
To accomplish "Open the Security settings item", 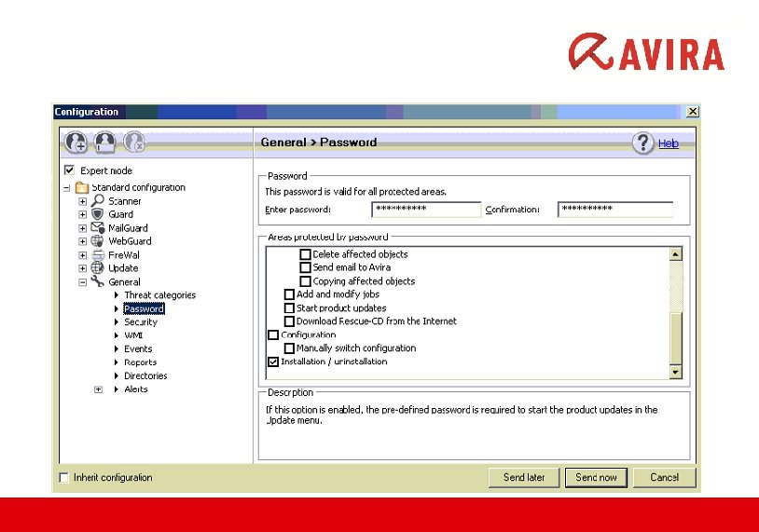I will (x=141, y=322).
